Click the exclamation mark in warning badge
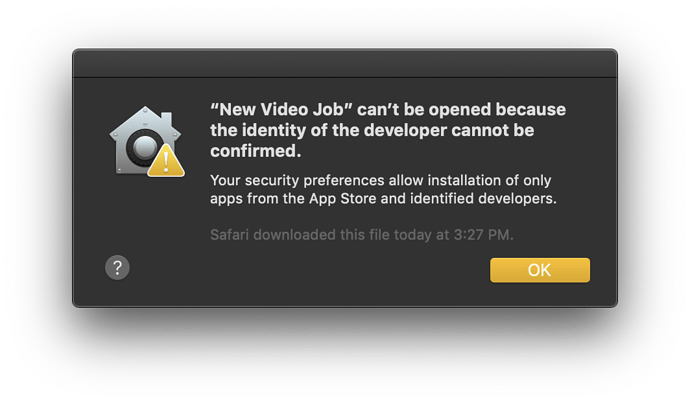Screen dimensions: 690x403 click(x=166, y=161)
